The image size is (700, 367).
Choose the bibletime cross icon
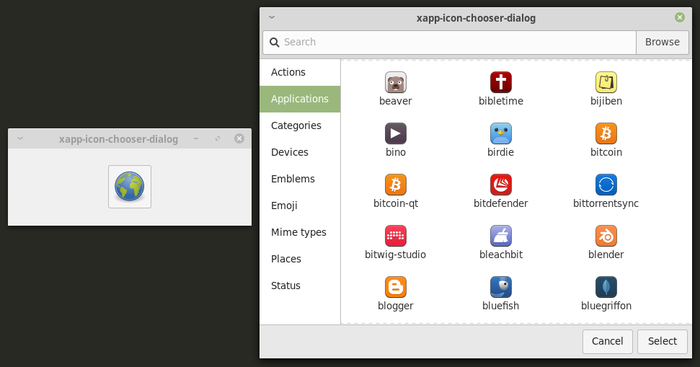coord(501,82)
